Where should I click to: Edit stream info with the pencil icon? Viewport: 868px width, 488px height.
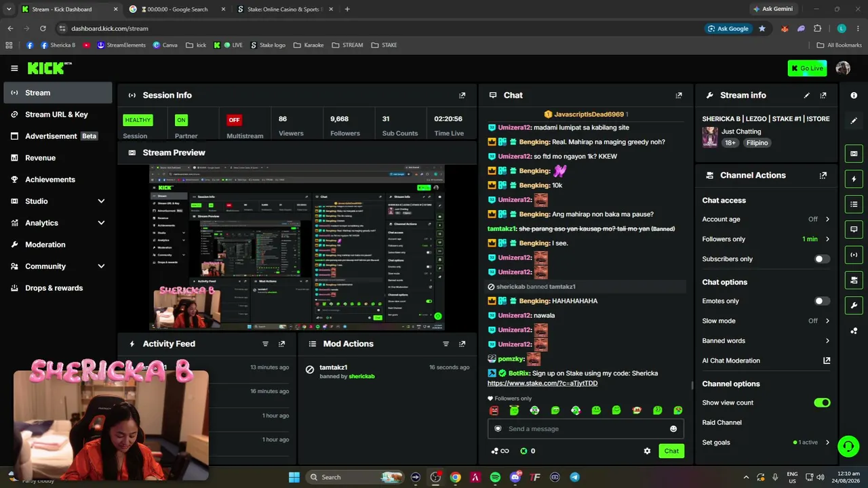pos(806,96)
